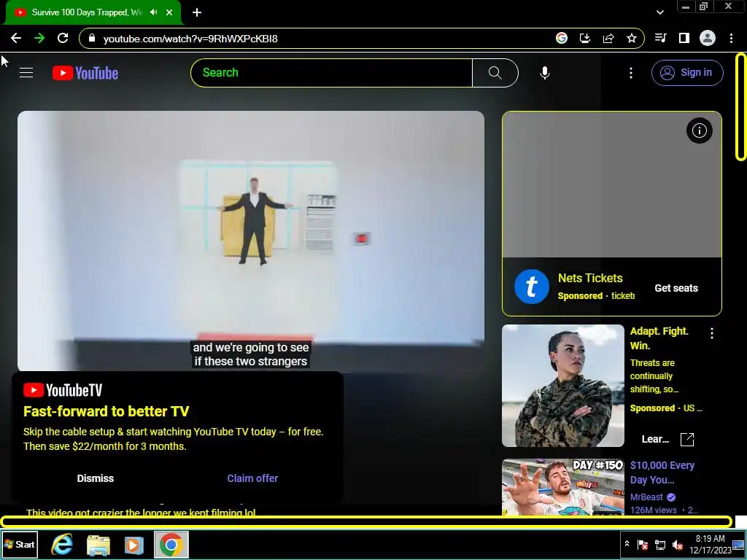Open $10,000 Every Day video title
Viewport: 747px width, 560px height.
662,472
